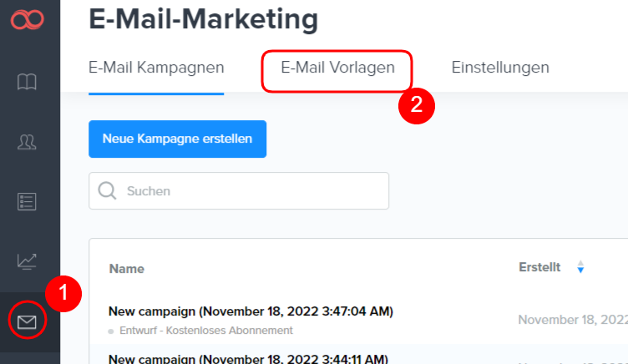The height and width of the screenshot is (364, 628).
Task: Click the infinity logo icon
Action: coord(28,18)
